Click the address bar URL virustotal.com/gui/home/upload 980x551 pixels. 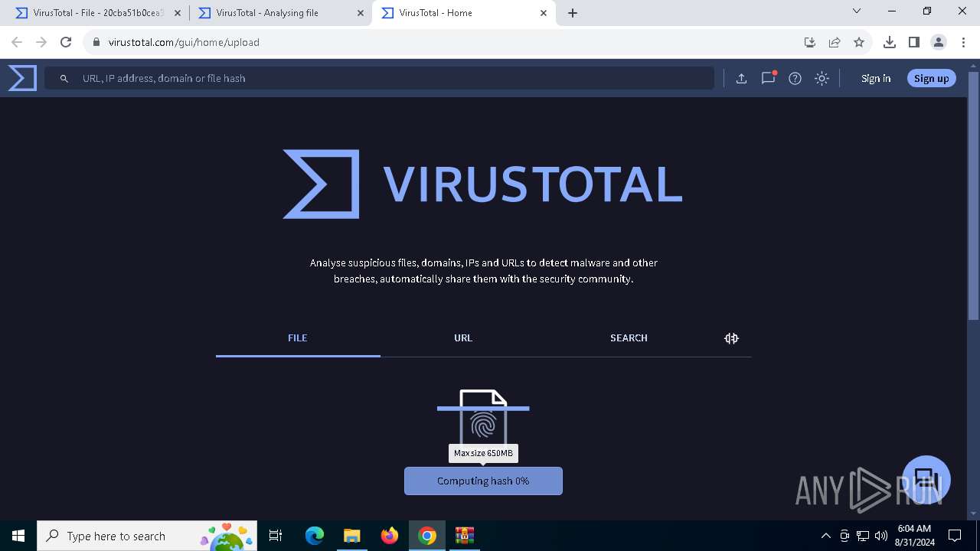(184, 42)
